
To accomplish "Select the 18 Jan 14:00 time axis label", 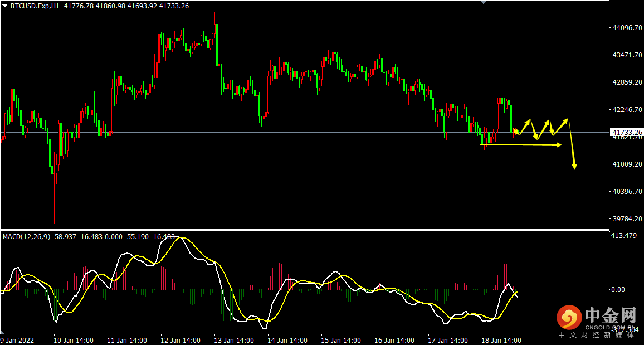I will pyautogui.click(x=501, y=340).
